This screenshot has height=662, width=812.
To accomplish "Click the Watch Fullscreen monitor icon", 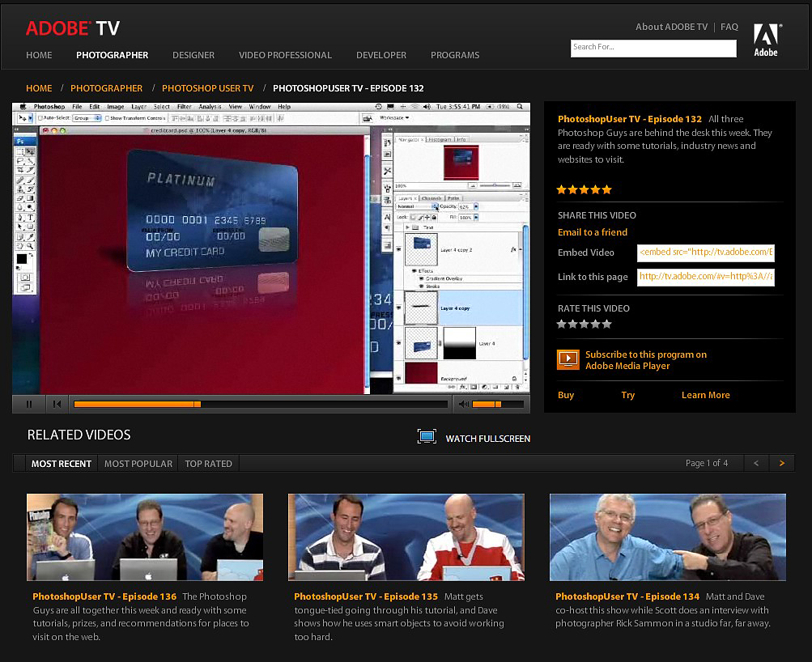I will pos(427,437).
